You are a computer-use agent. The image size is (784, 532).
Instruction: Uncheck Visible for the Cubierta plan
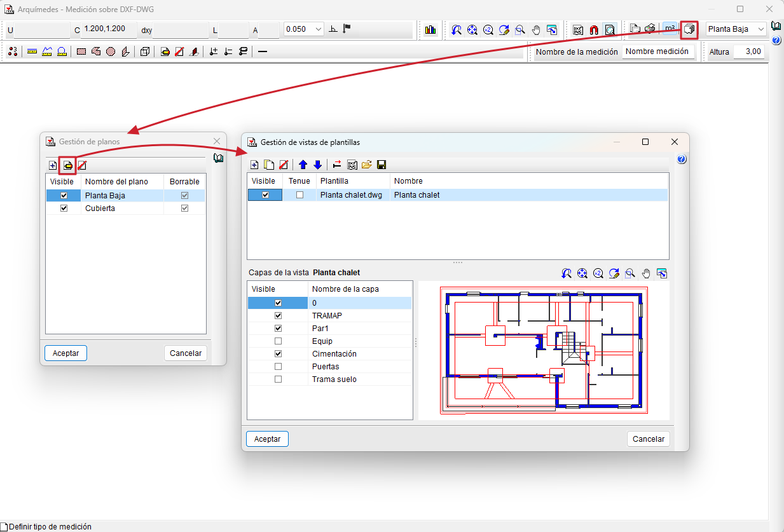click(x=64, y=208)
